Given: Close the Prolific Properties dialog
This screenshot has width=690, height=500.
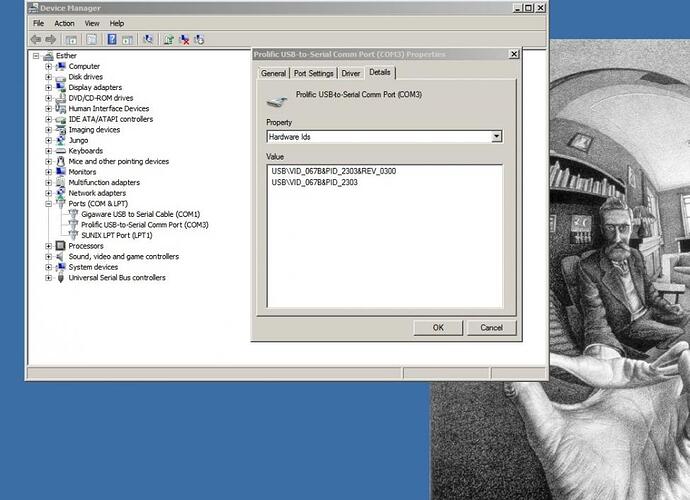Looking at the screenshot, I should pos(514,54).
